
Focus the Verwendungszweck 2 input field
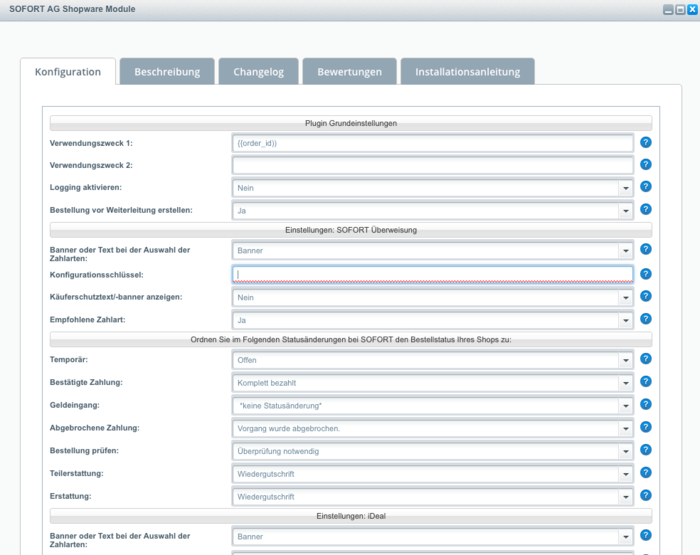[x=433, y=165]
